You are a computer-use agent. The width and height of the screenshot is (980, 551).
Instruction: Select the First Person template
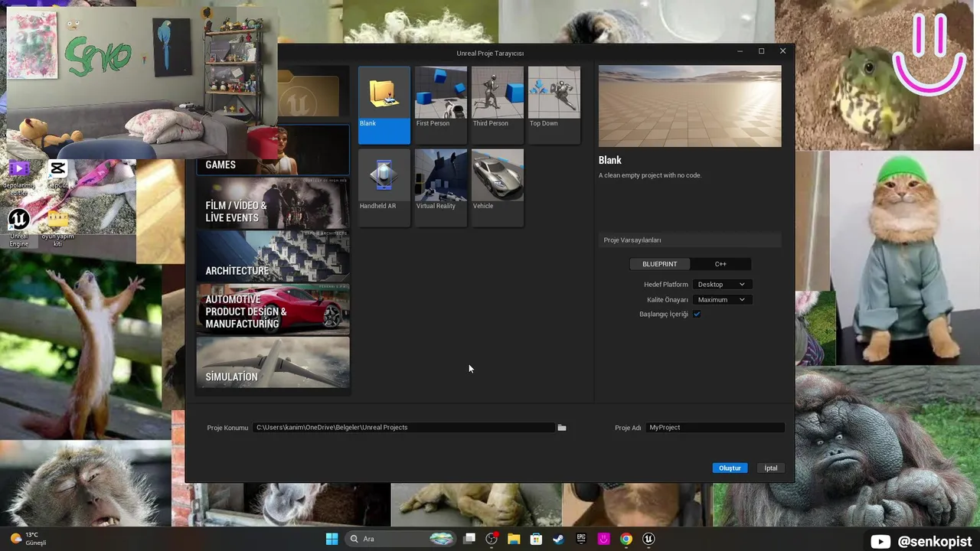click(440, 105)
